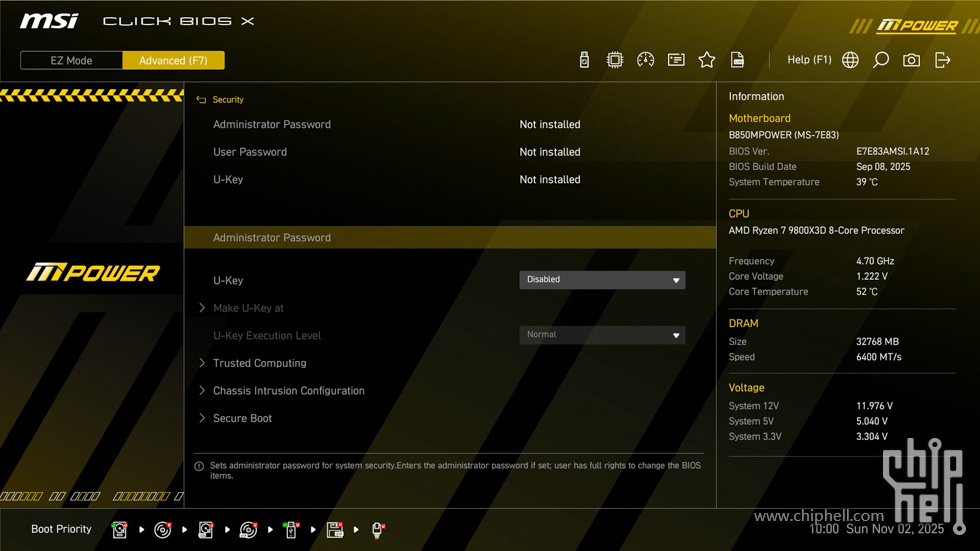Screen dimensions: 980x551
Task: Expand Trusted Computing submenu
Action: pyautogui.click(x=259, y=363)
